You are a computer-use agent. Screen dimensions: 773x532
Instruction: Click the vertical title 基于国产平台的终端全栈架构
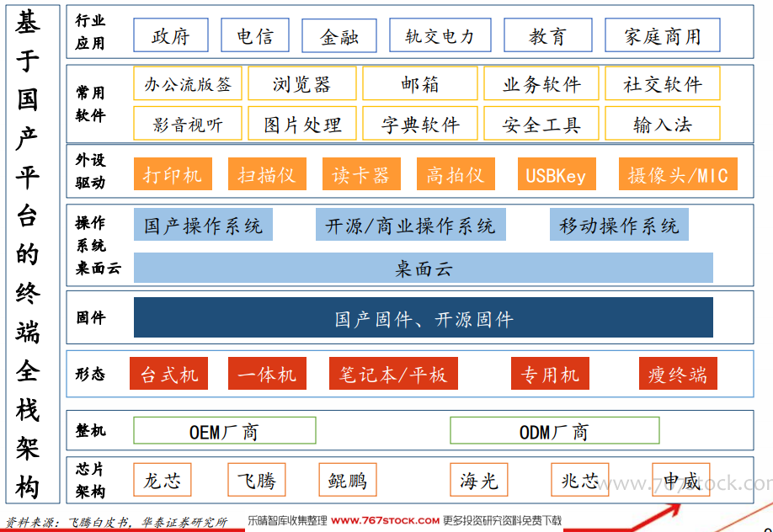point(28,254)
